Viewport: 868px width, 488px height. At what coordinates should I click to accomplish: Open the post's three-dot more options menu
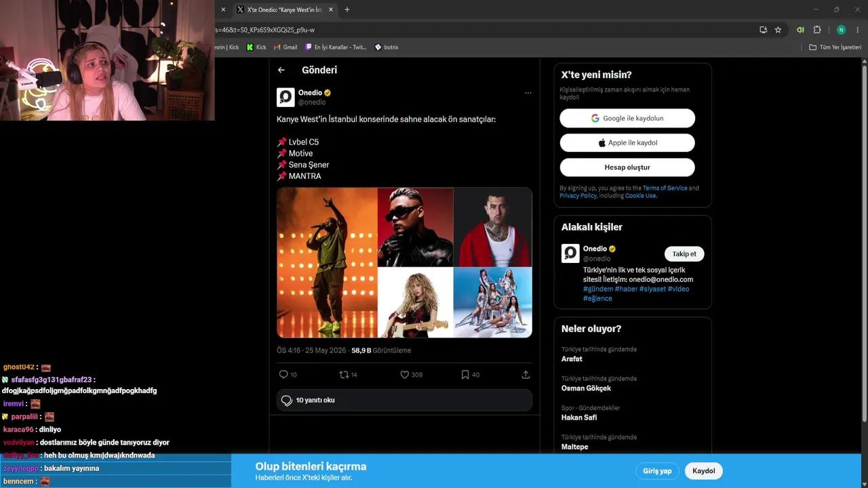click(x=528, y=93)
